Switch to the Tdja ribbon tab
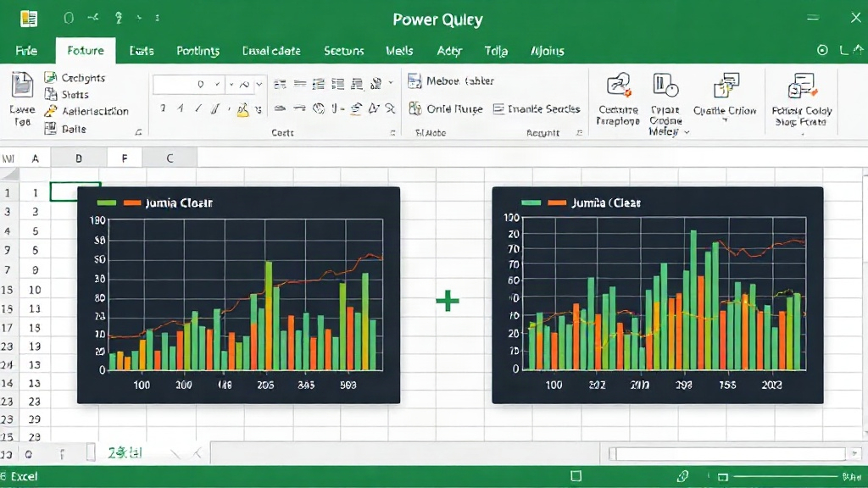 pos(496,51)
